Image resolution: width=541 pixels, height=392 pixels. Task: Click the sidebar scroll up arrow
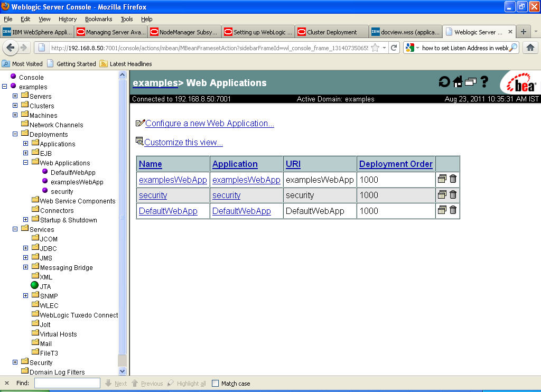(x=122, y=74)
